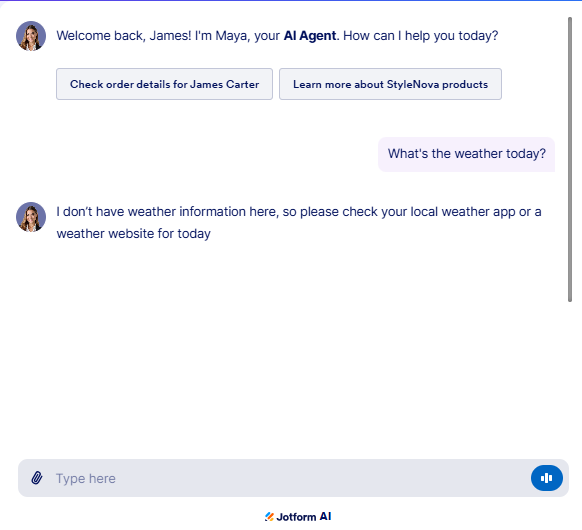Click Maya's avatar beside the welcome message

(31, 36)
